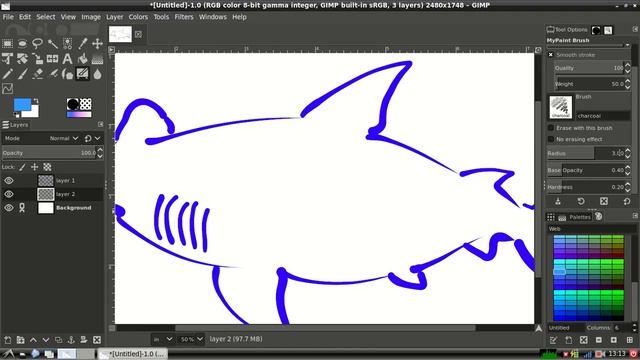The width and height of the screenshot is (640, 360).
Task: Click GIMP Untitled taskbar window button
Action: coord(132,354)
